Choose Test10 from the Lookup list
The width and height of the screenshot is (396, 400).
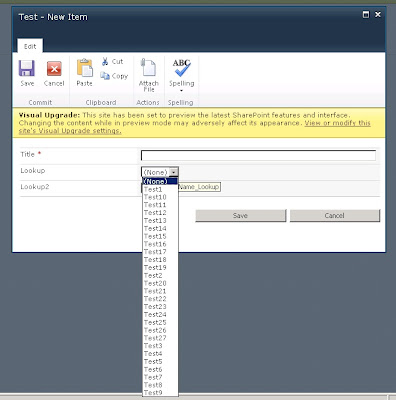[160, 197]
